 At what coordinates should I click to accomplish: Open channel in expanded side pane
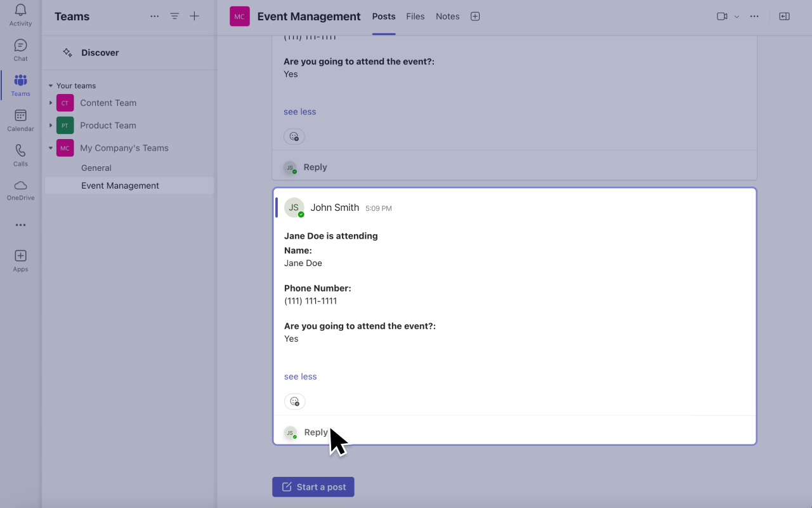pos(784,16)
